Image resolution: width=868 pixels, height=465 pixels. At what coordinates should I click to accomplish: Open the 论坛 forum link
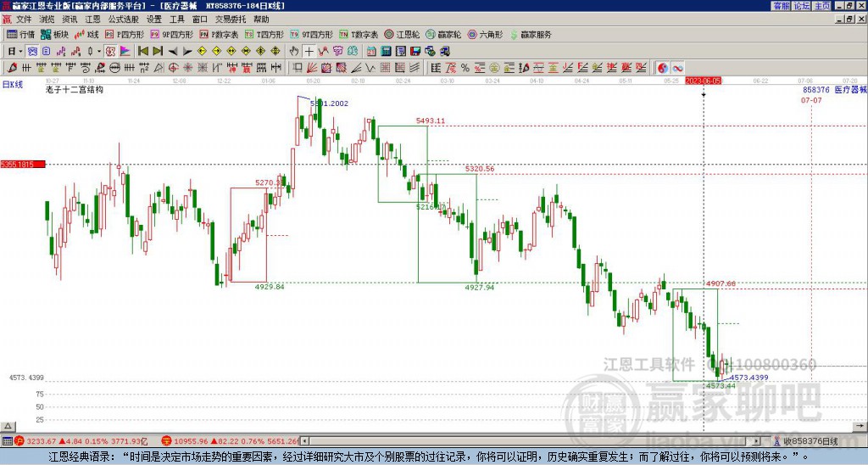pyautogui.click(x=802, y=6)
